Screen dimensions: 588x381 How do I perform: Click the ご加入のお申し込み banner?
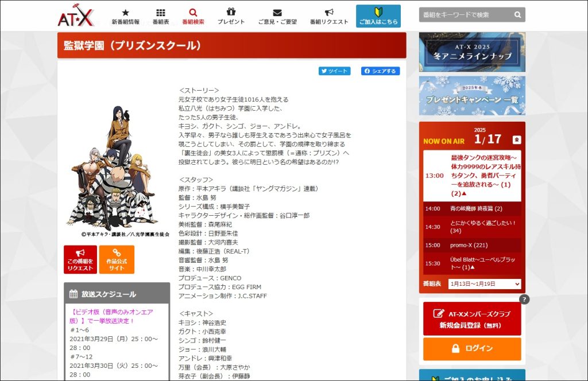[472, 375]
